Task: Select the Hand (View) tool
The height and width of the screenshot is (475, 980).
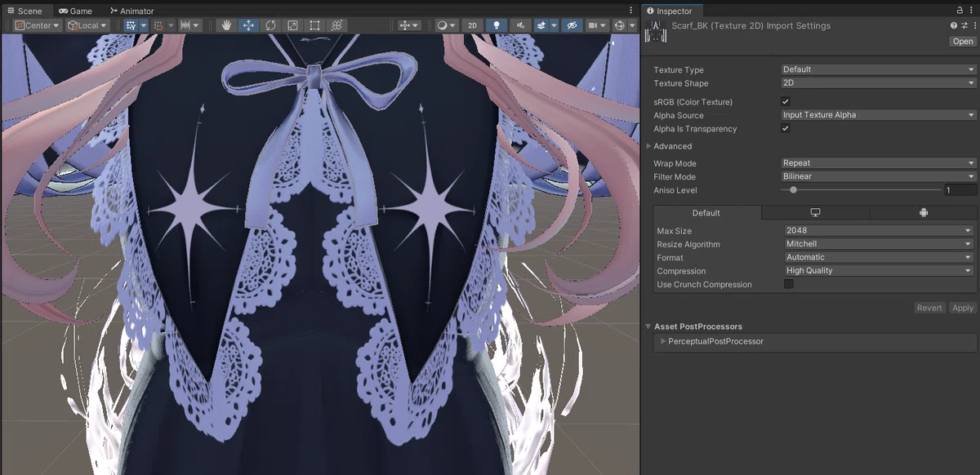Action: (x=226, y=25)
